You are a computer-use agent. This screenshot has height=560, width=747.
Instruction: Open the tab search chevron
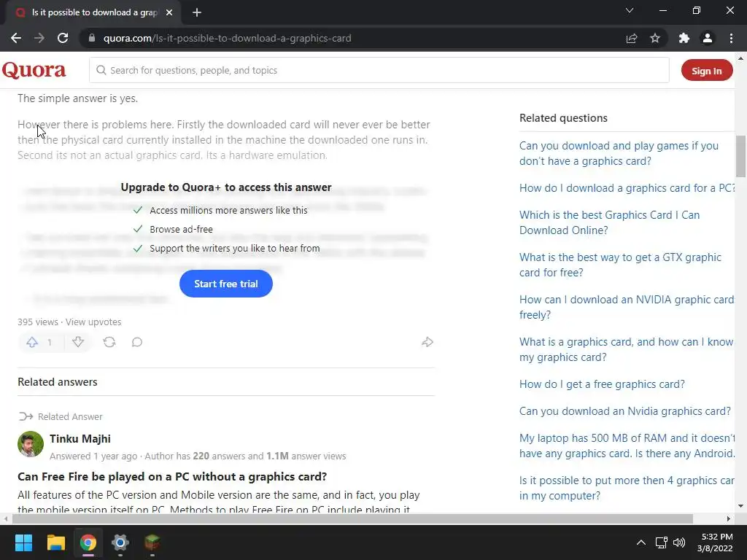[x=630, y=10]
